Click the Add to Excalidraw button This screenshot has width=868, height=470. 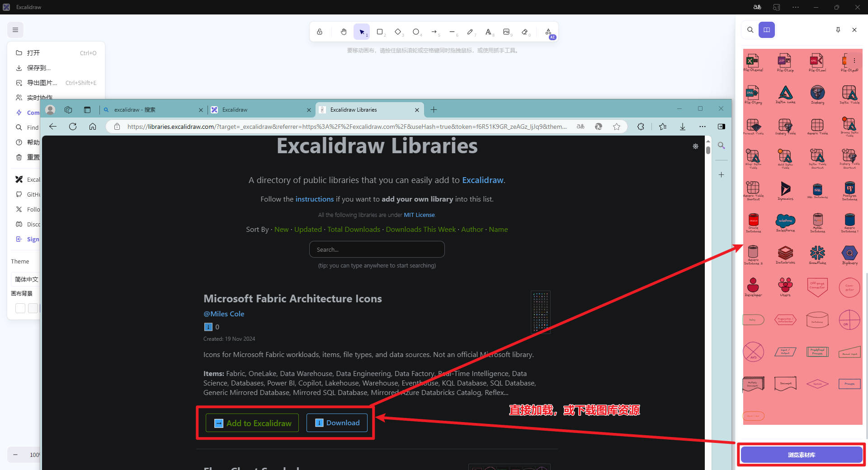252,423
